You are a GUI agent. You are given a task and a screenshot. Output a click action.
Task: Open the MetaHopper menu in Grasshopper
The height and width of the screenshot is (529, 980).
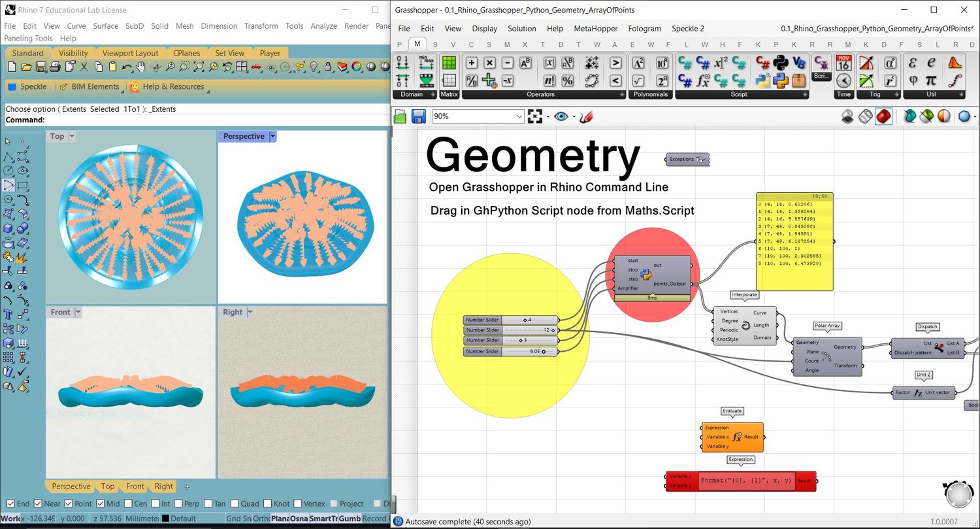point(595,29)
